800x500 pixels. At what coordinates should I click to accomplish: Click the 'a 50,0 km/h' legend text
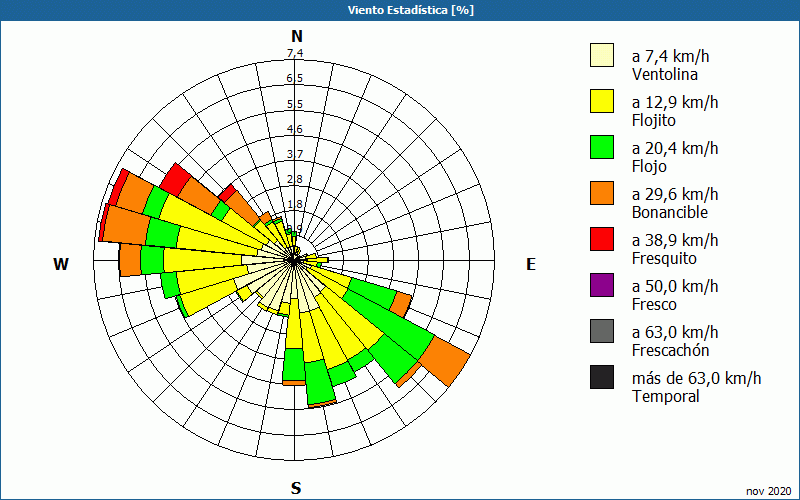point(675,286)
